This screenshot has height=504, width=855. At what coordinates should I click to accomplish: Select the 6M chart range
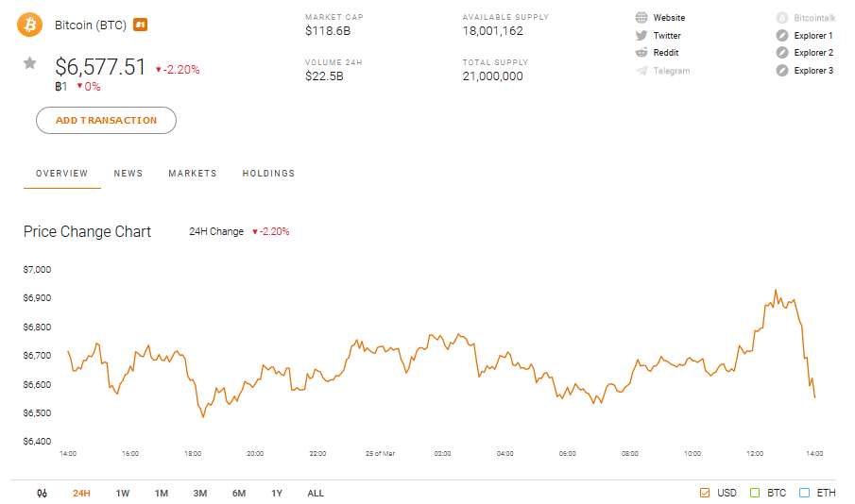[x=239, y=493]
